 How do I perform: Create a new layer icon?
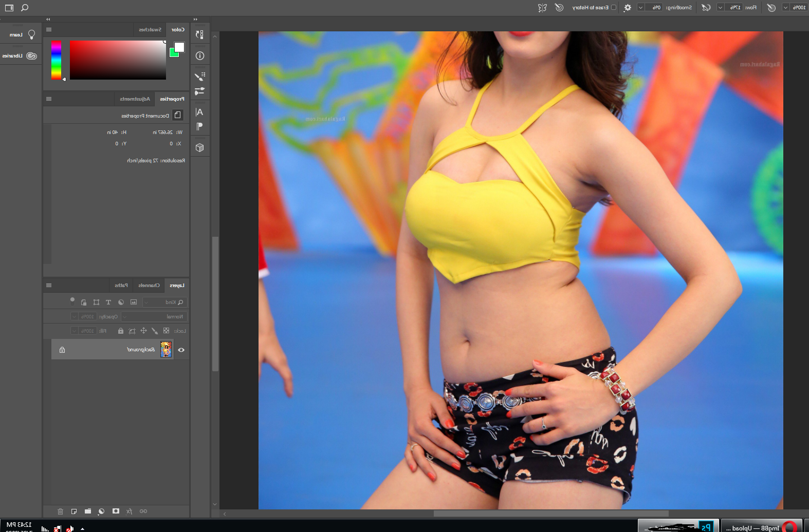74,511
